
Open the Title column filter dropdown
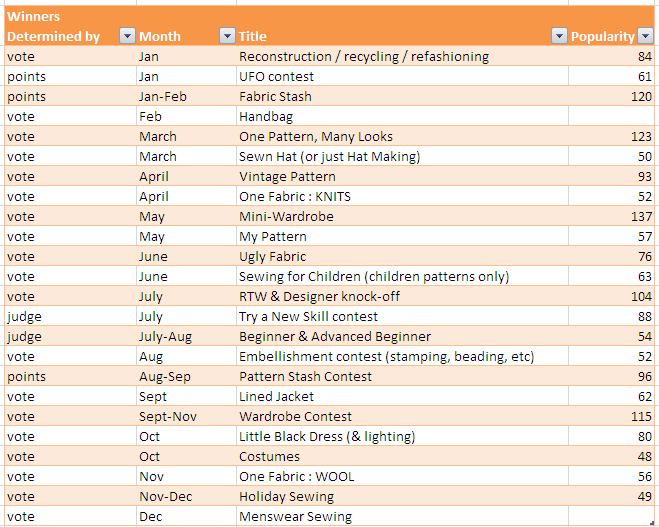[559, 36]
